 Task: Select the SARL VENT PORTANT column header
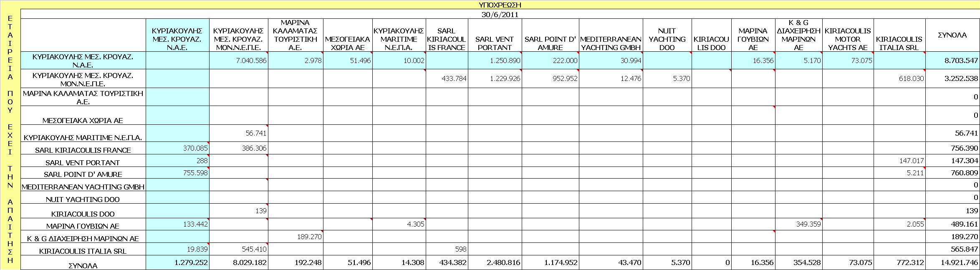tap(495, 43)
